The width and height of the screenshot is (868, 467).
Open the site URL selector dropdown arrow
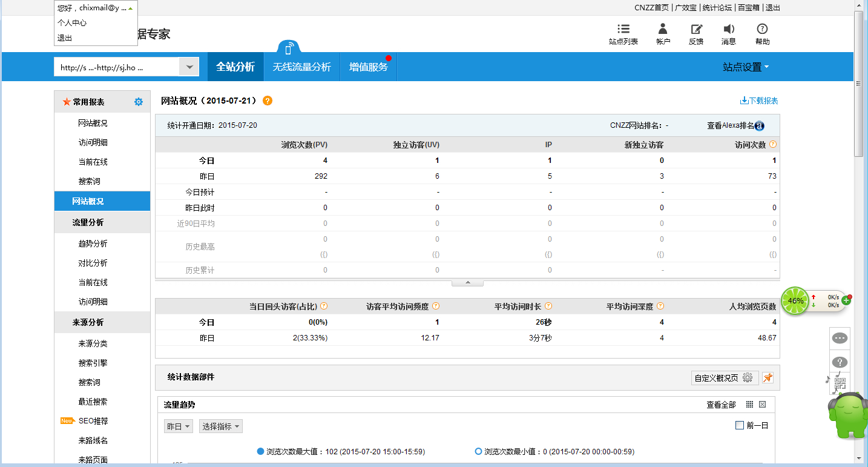click(x=189, y=67)
